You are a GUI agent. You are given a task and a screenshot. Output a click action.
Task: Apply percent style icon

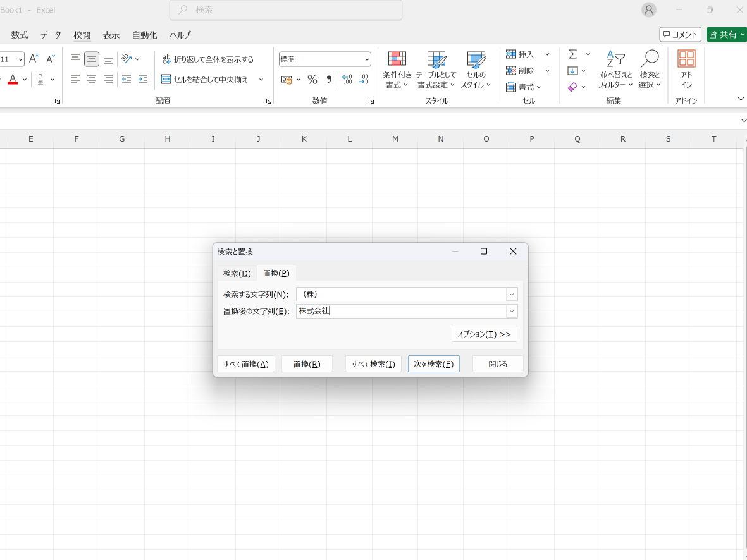[312, 80]
